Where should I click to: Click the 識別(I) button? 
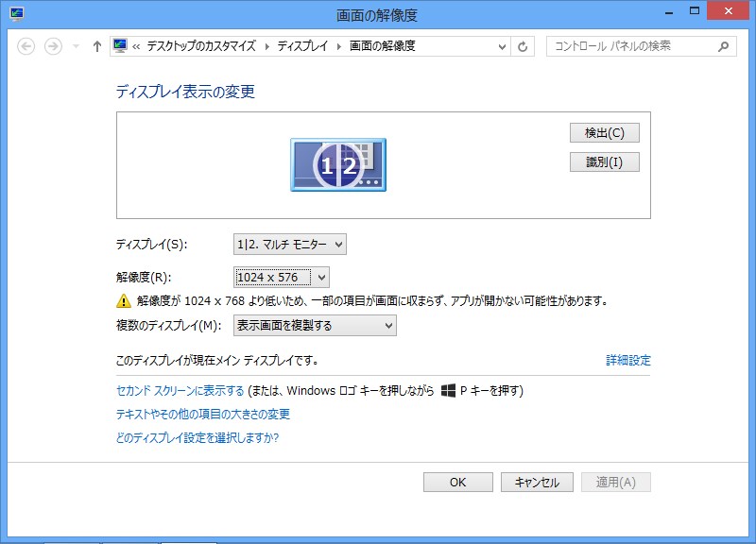point(605,162)
